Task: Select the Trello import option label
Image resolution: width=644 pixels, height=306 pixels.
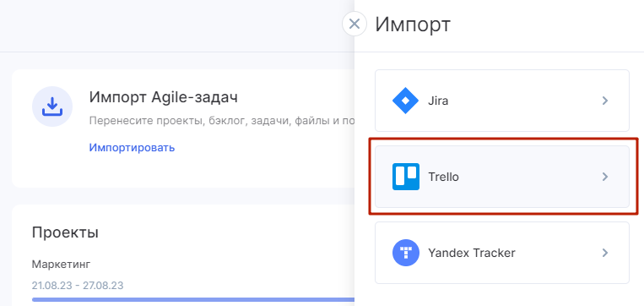Action: click(443, 177)
